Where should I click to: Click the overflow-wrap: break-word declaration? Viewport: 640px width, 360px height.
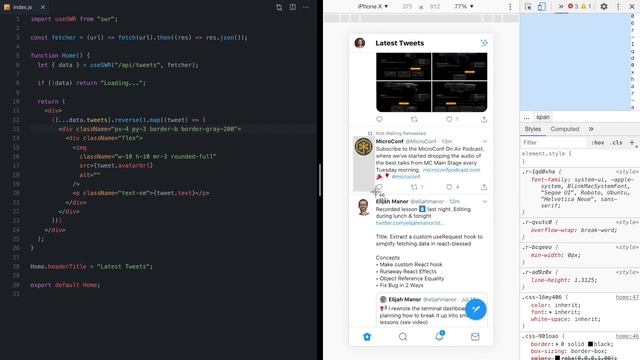click(x=574, y=230)
